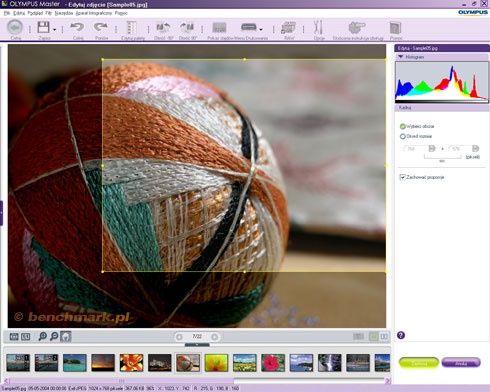Click the floppy disk save icon

click(x=43, y=27)
